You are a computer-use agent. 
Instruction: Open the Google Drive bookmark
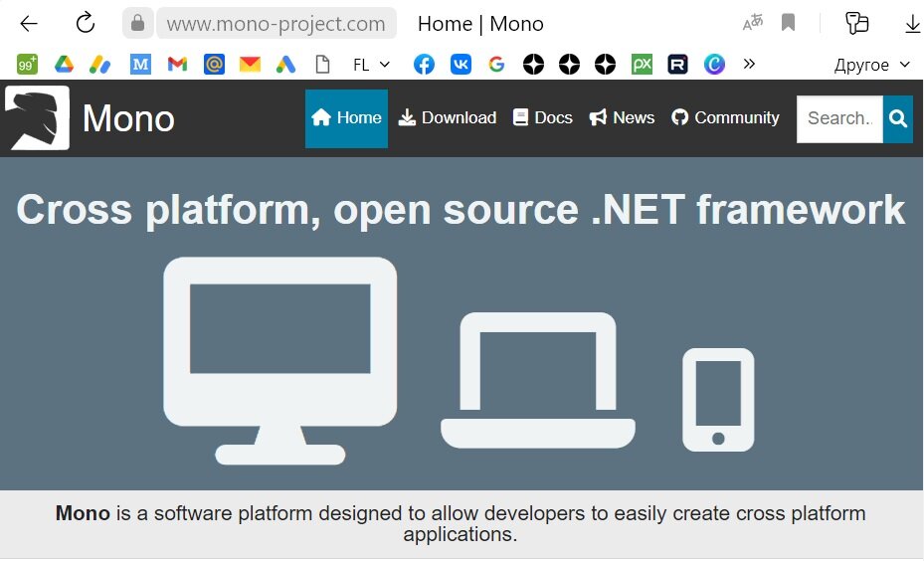64,65
